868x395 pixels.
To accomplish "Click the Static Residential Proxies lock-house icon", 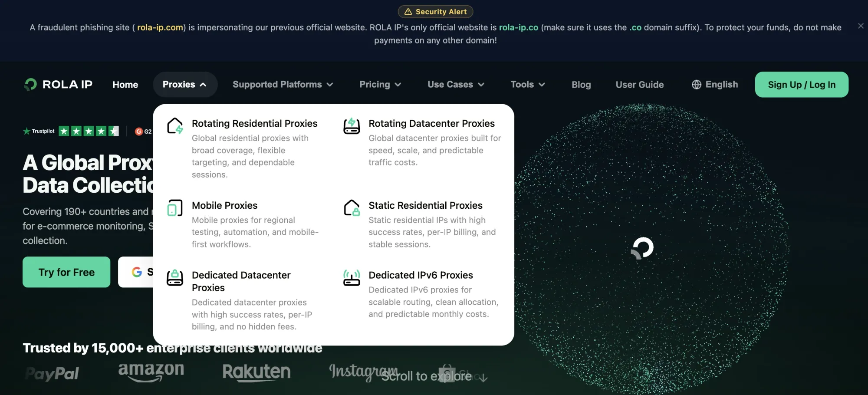I will click(352, 208).
